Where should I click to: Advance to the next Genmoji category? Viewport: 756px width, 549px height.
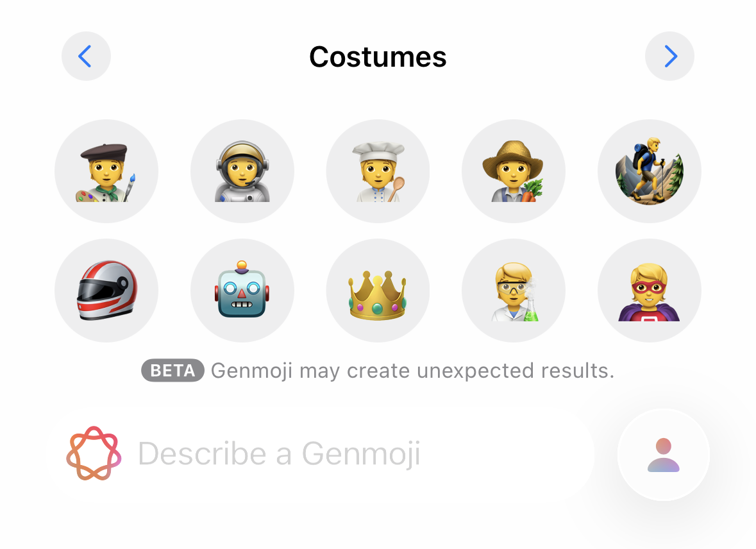[x=669, y=56]
